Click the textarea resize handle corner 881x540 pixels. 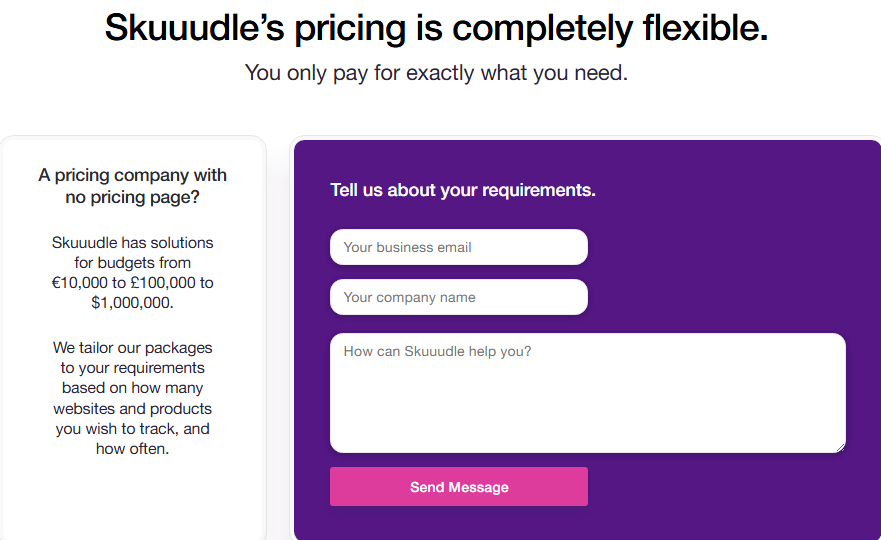coord(840,447)
